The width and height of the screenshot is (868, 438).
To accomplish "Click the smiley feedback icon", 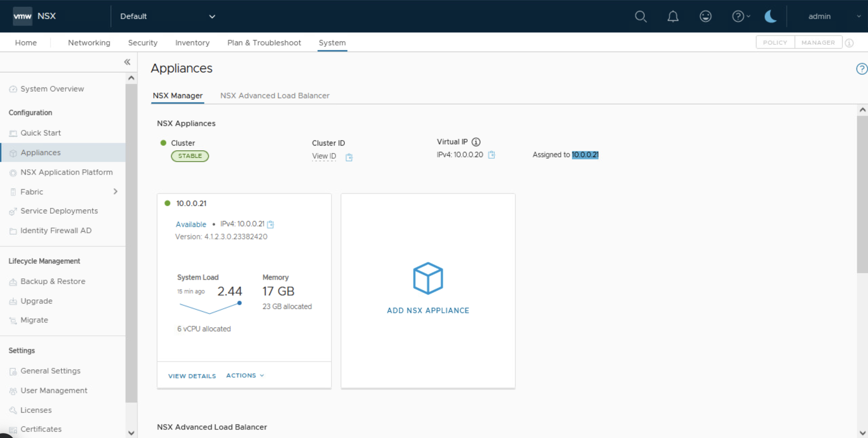I will coord(705,16).
